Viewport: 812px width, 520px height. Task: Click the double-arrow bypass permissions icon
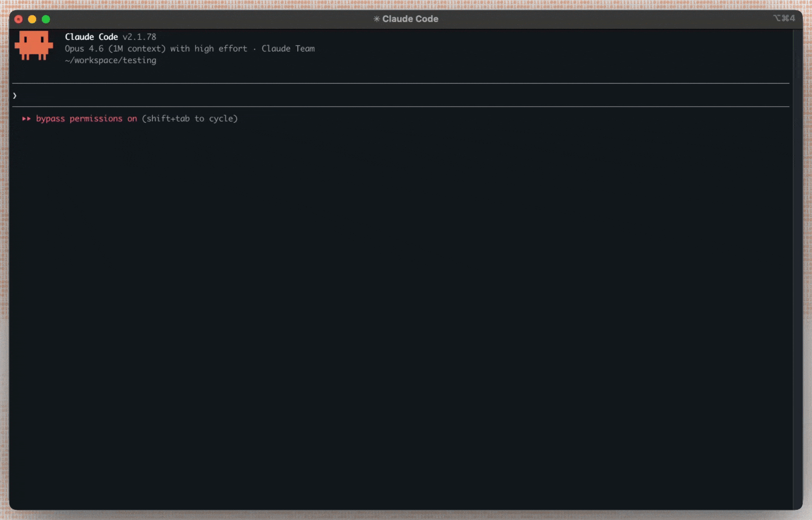click(x=26, y=119)
